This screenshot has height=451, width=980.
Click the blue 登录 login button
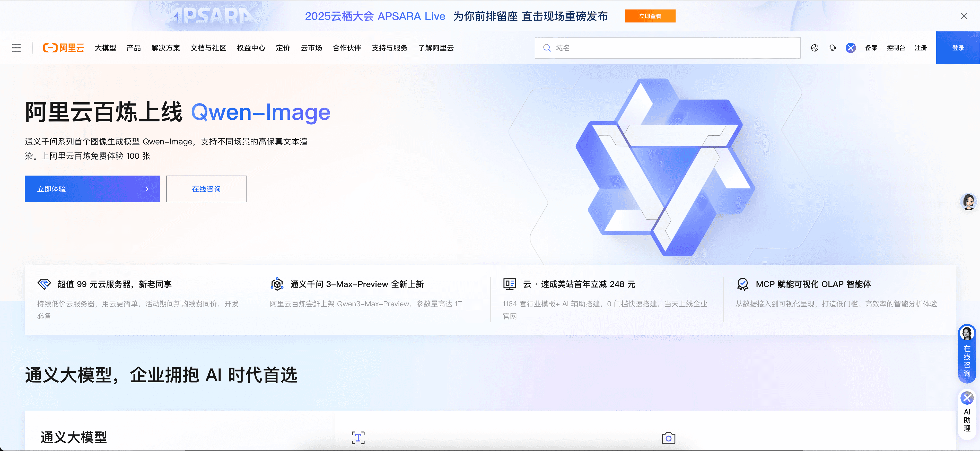tap(958, 48)
